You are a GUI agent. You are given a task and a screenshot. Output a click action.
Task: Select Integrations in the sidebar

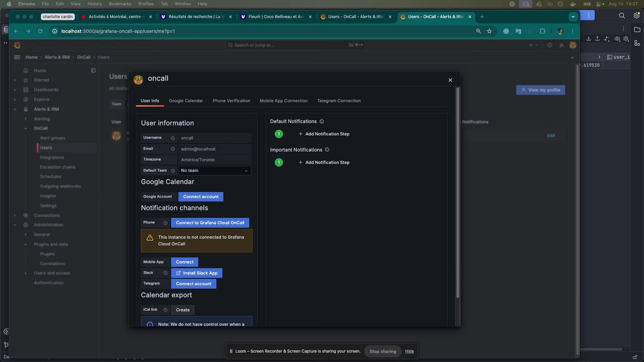point(52,157)
